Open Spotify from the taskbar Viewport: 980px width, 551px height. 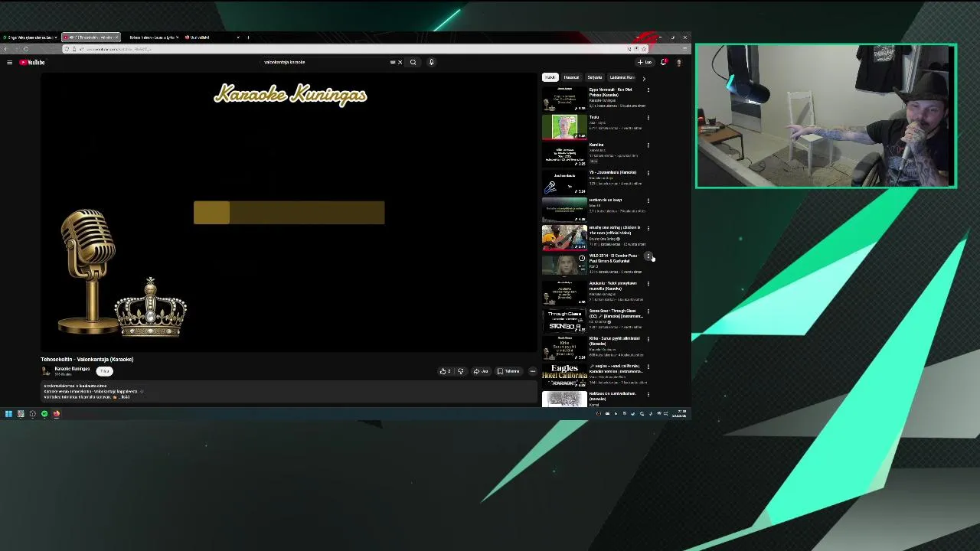[44, 414]
